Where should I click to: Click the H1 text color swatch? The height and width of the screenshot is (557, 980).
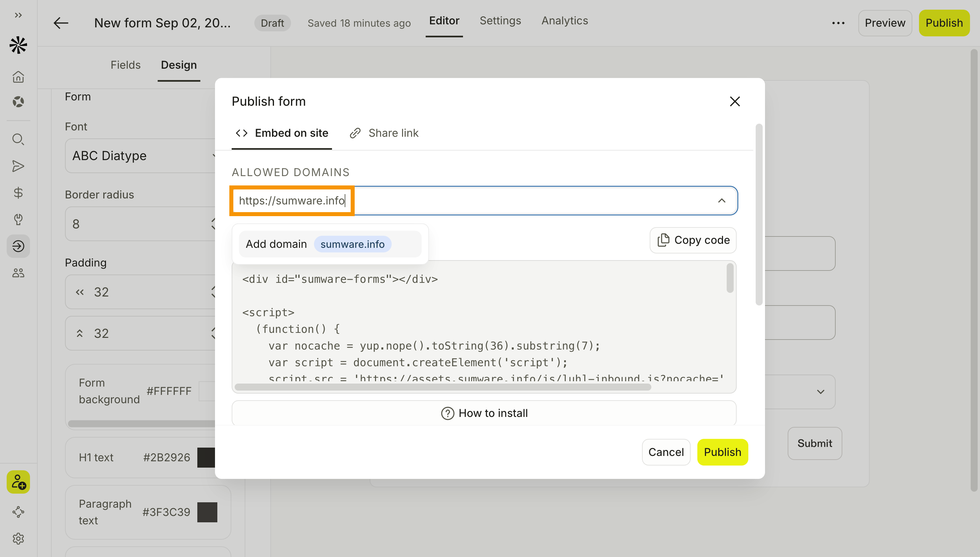(206, 458)
